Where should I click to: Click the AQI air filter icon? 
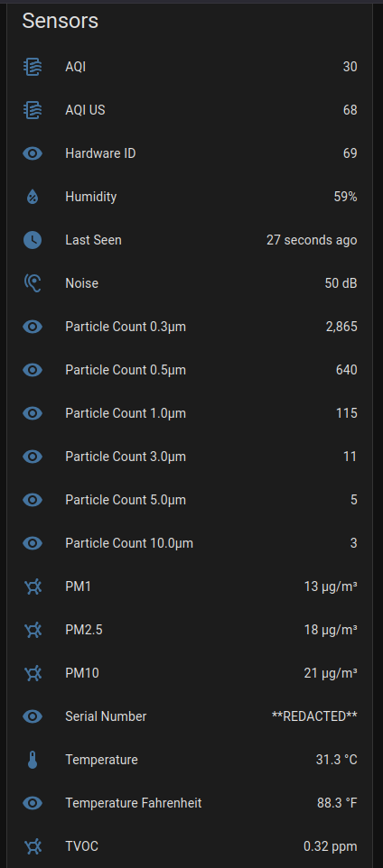tap(33, 67)
